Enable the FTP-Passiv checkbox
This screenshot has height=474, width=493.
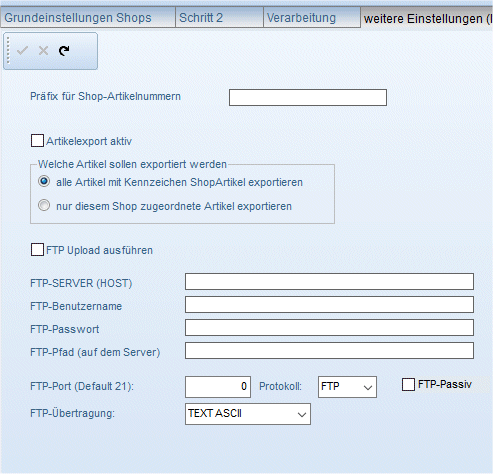coord(408,384)
